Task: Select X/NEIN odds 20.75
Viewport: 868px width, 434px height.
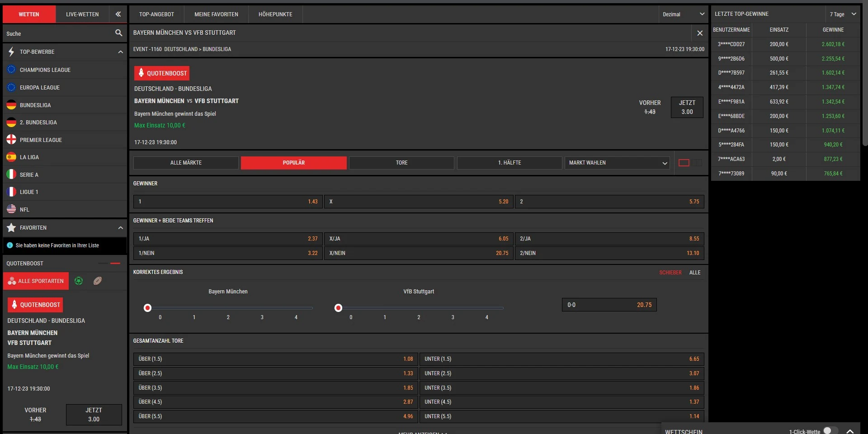Action: point(419,253)
